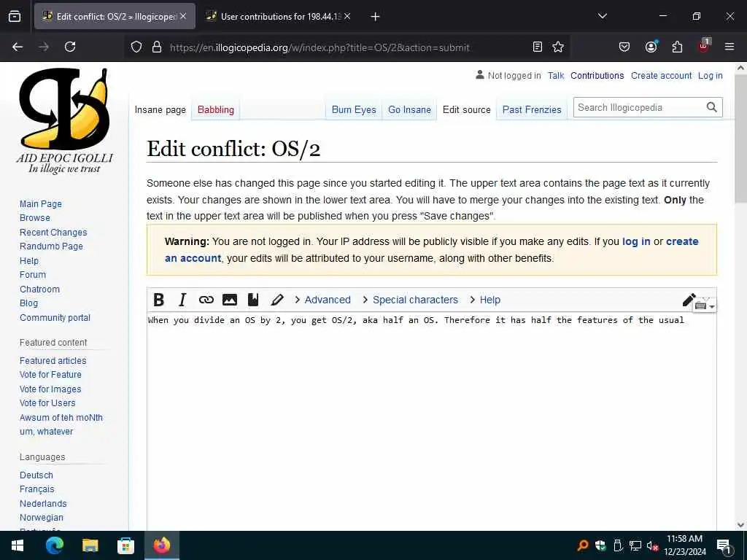Open Randumb Page sidebar link
Viewport: 747px width, 560px height.
click(51, 246)
